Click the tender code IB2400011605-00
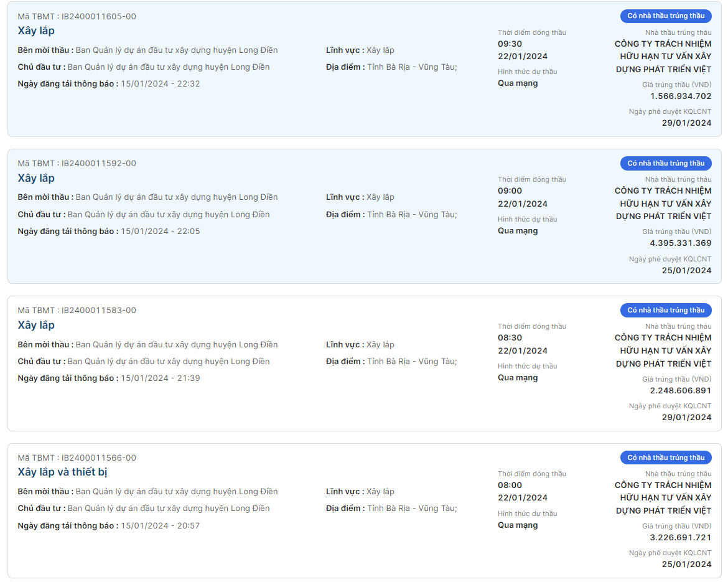This screenshot has width=728, height=582. coord(98,17)
